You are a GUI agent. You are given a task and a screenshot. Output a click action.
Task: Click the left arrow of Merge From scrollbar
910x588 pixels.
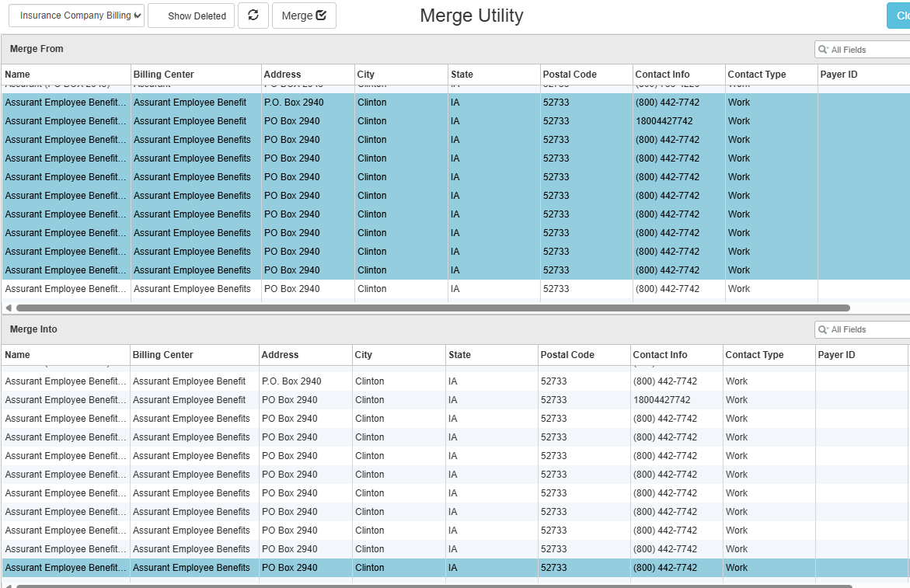point(8,308)
